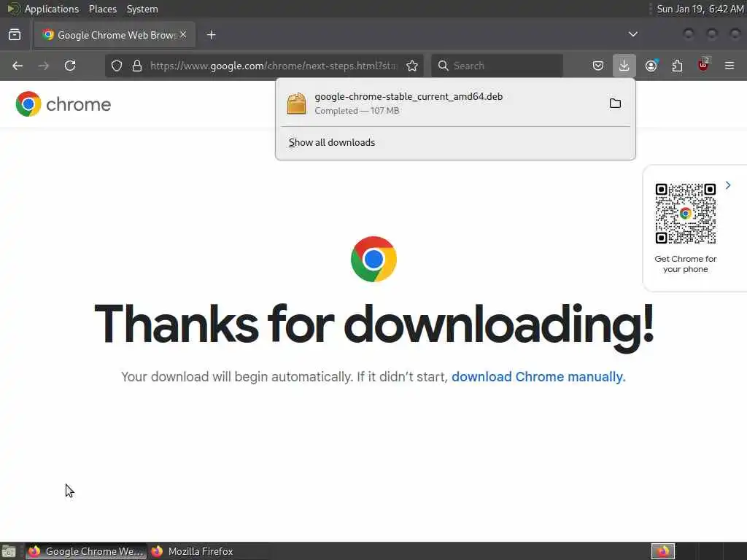
Task: Bookmark this page with the star
Action: click(x=412, y=66)
